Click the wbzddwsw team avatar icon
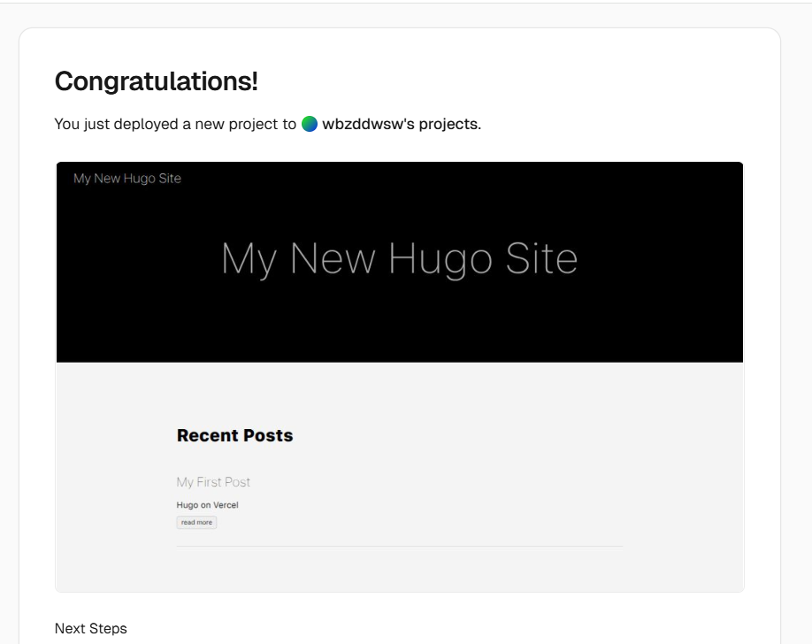This screenshot has width=812, height=644. click(x=310, y=124)
